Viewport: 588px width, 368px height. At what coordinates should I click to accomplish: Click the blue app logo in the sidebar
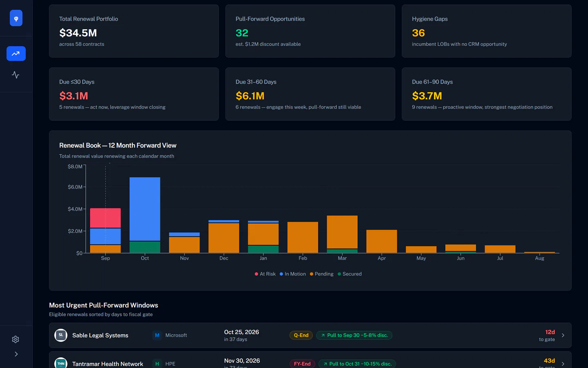click(x=16, y=18)
